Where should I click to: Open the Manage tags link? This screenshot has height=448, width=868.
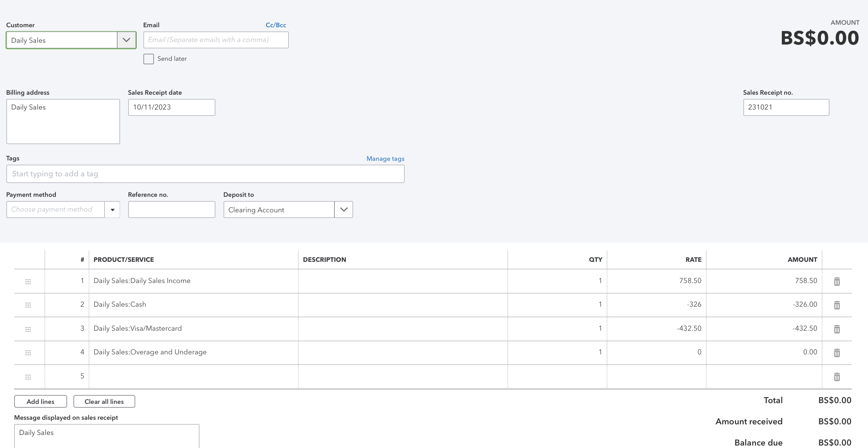[x=385, y=159]
